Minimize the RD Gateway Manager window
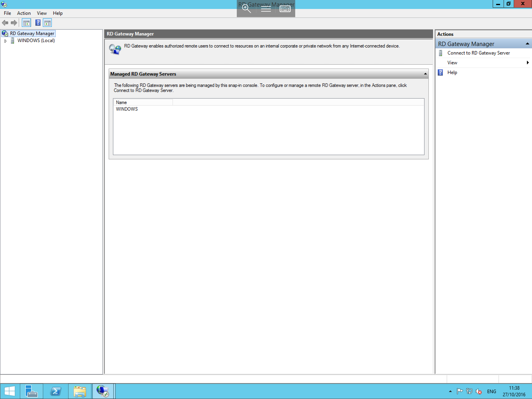 (x=498, y=4)
